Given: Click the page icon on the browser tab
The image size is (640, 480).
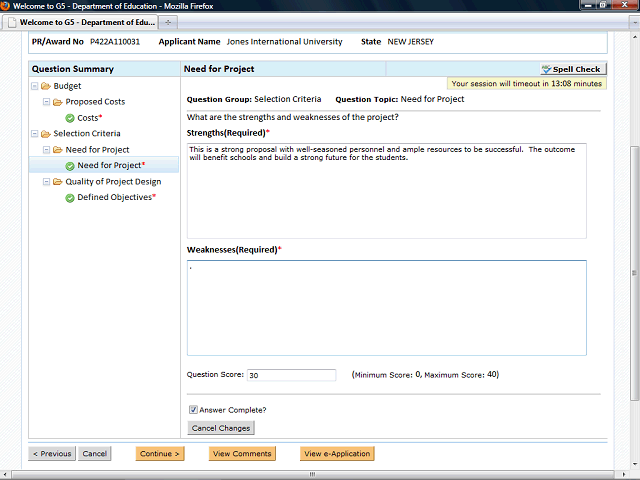Looking at the screenshot, I should pos(13,22).
